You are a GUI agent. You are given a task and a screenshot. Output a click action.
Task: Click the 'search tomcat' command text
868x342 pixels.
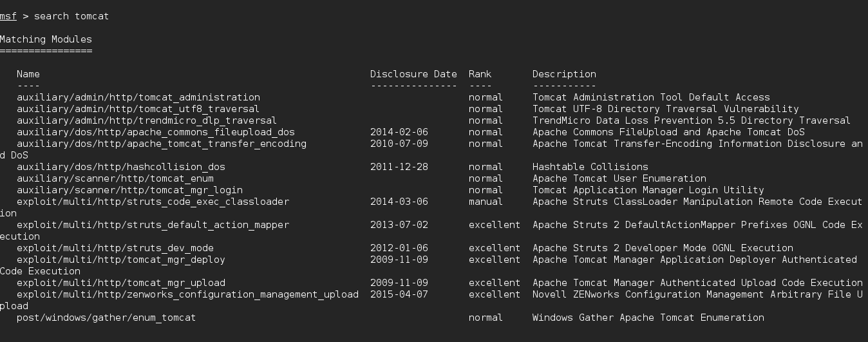coord(71,16)
